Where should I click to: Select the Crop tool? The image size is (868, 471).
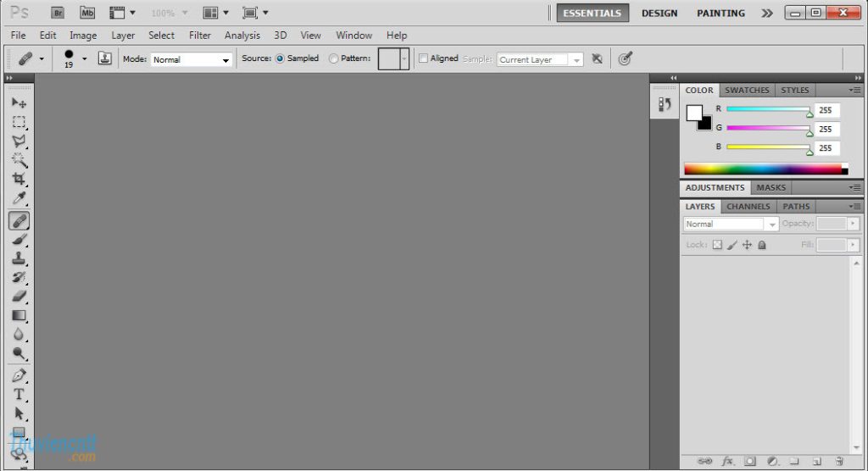[x=19, y=179]
